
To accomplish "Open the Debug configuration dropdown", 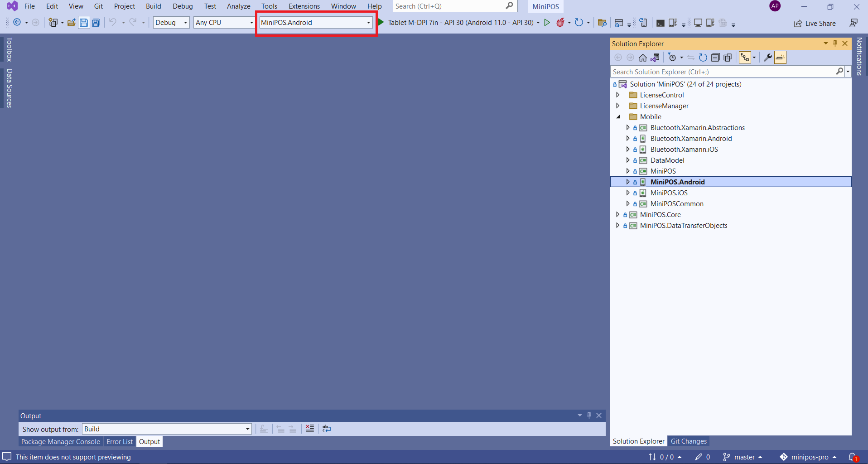I will point(171,22).
